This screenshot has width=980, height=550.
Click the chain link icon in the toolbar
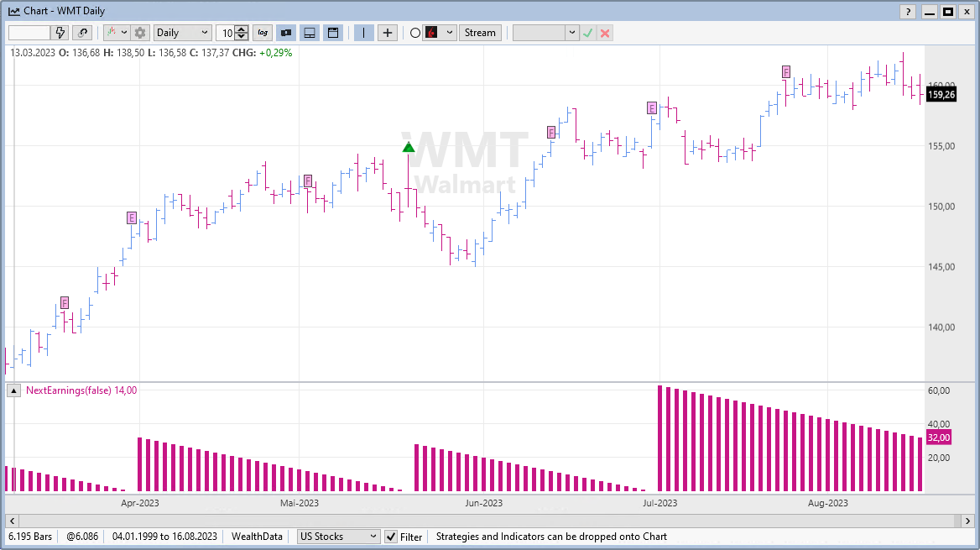pyautogui.click(x=82, y=33)
